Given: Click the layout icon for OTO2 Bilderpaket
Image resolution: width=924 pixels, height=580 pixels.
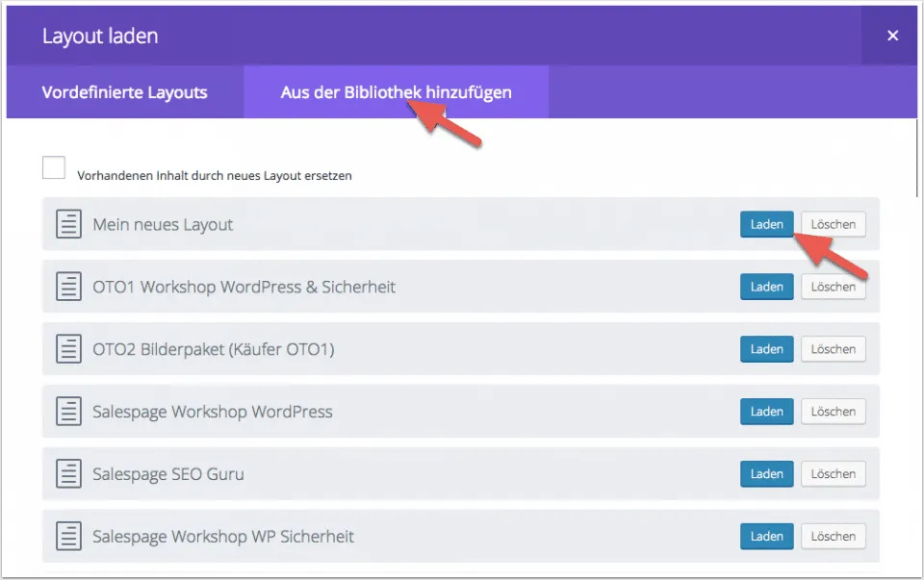Looking at the screenshot, I should coord(67,349).
